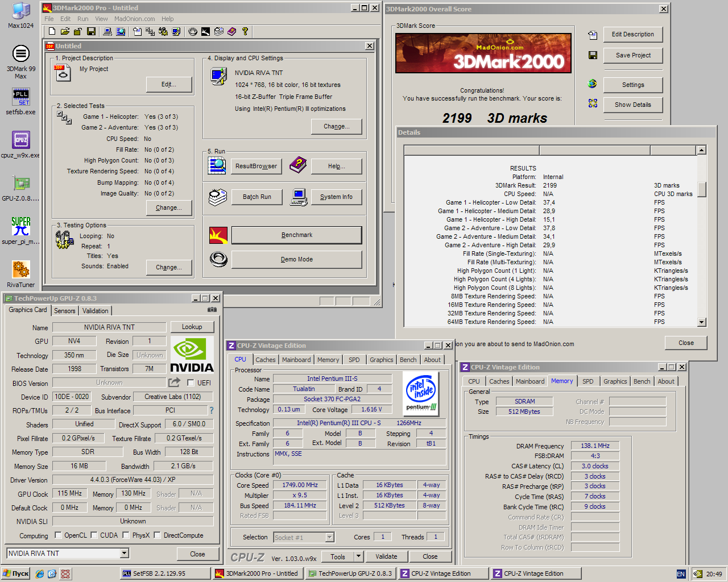Click the 2199 3D marks score text
Viewport: 728px width, 582px height.
495,118
